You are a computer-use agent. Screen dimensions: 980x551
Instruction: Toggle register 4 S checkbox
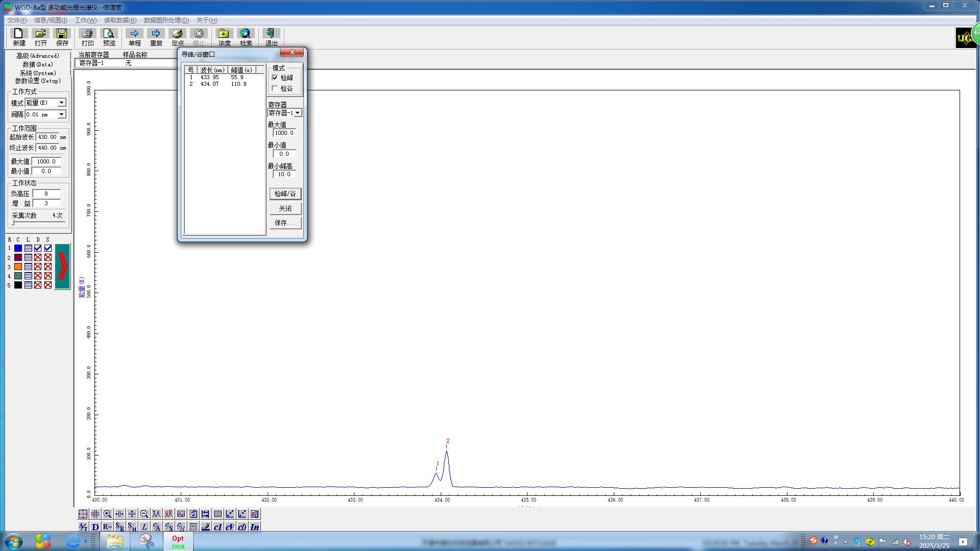tap(48, 276)
